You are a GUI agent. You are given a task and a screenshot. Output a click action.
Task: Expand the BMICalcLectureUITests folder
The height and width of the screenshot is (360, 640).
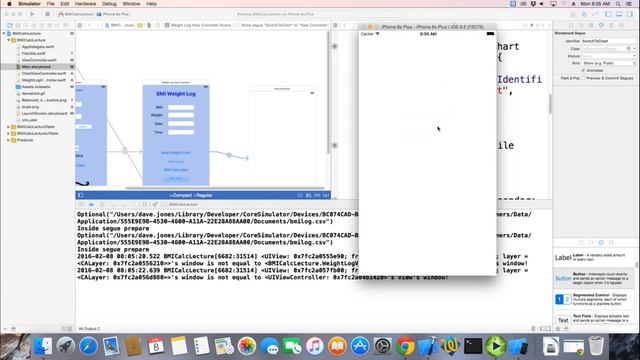[9, 133]
